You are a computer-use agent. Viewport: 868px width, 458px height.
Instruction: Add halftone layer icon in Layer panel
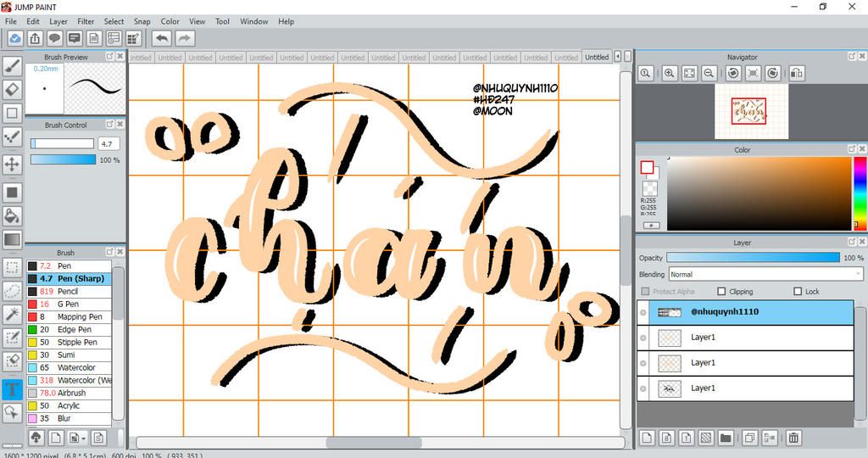(x=706, y=438)
